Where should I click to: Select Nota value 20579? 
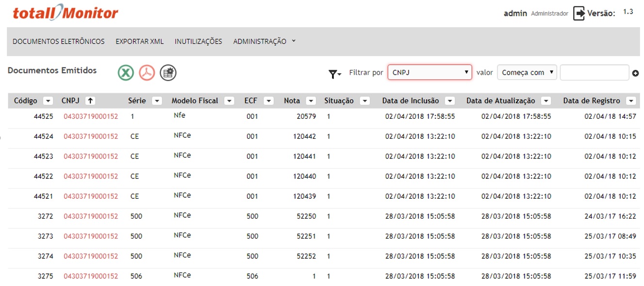[307, 116]
